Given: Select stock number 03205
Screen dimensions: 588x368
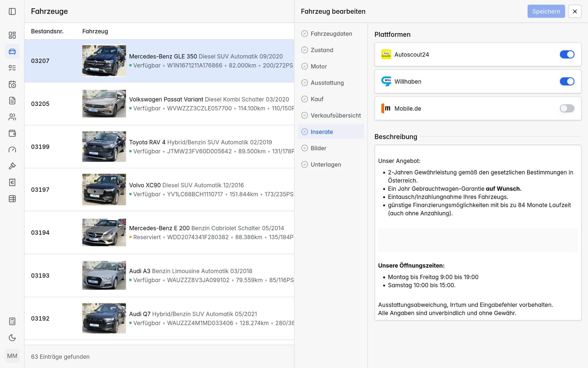Looking at the screenshot, I should tap(40, 104).
